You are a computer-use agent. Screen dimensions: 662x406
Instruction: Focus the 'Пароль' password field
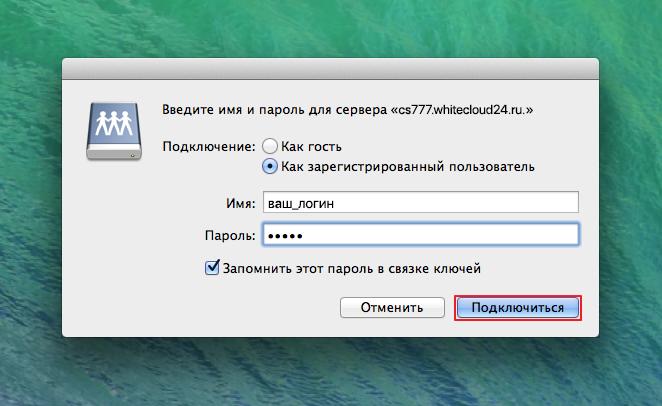pyautogui.click(x=421, y=235)
